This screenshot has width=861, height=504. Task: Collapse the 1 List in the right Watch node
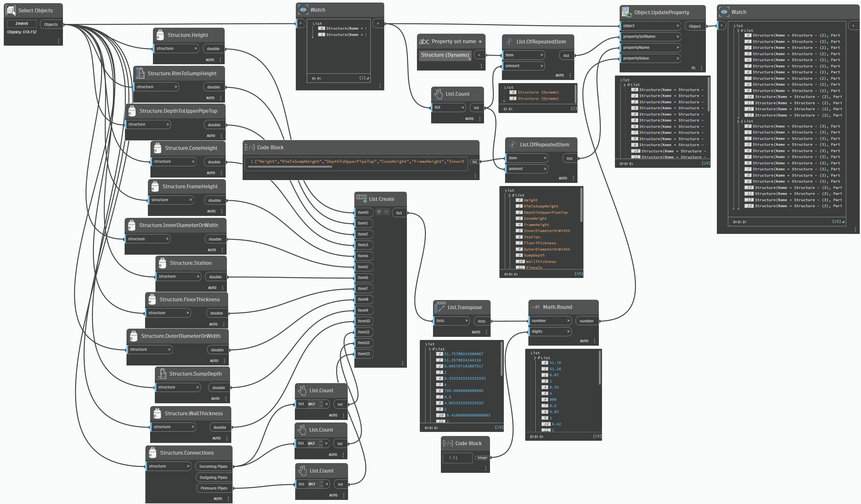click(x=738, y=121)
